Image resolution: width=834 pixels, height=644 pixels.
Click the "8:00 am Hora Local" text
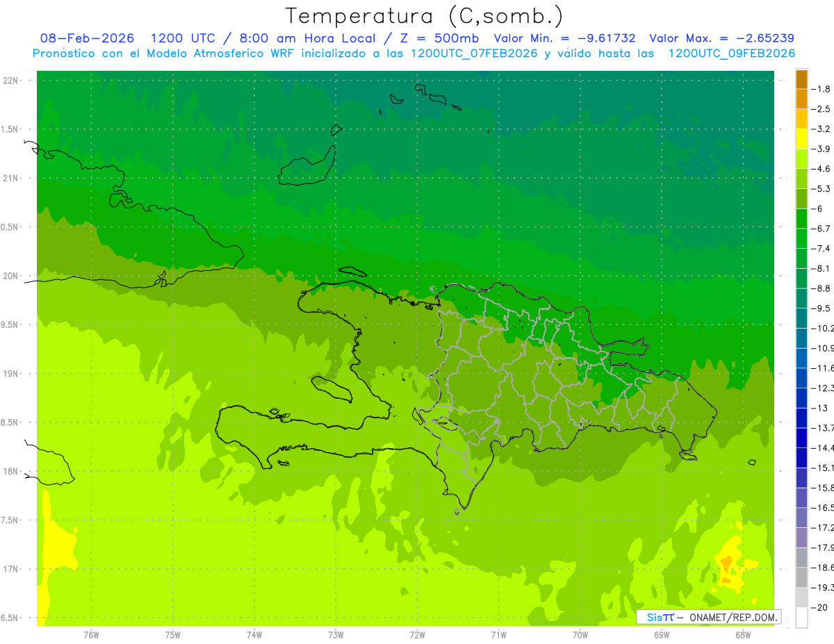[x=308, y=38]
